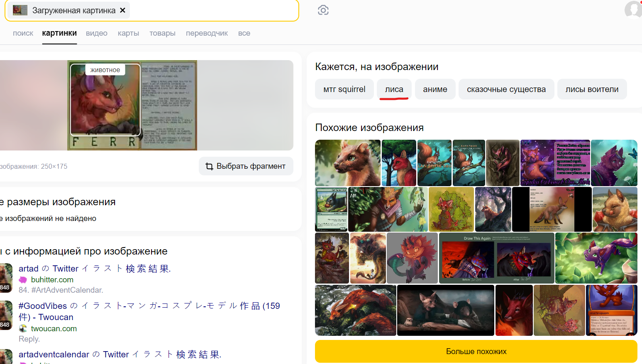Open the artadventcalendar Twitter result link
The width and height of the screenshot is (642, 364).
pos(120,354)
